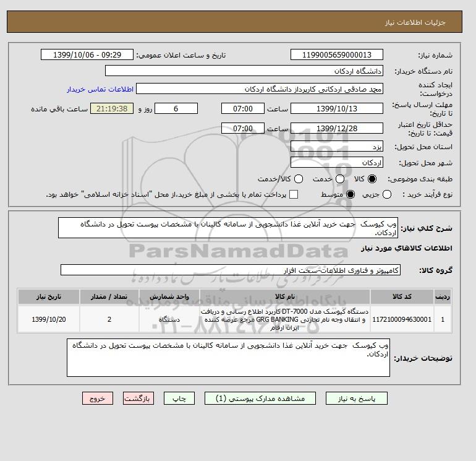Click the خروج exit button
This screenshot has height=461, width=476.
click(x=98, y=399)
